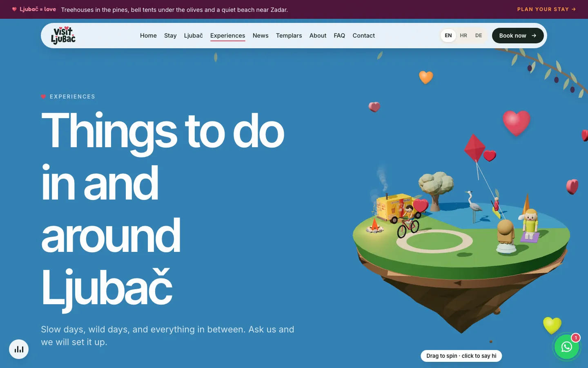
Task: Switch language to Croatian (HR)
Action: tap(463, 36)
